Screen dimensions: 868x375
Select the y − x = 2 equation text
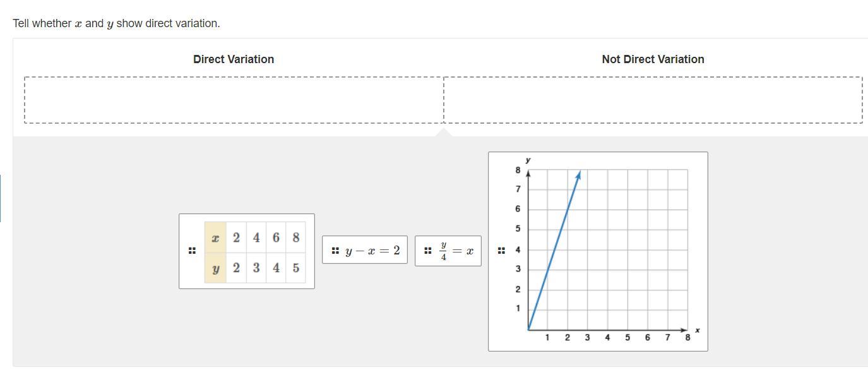pos(372,251)
